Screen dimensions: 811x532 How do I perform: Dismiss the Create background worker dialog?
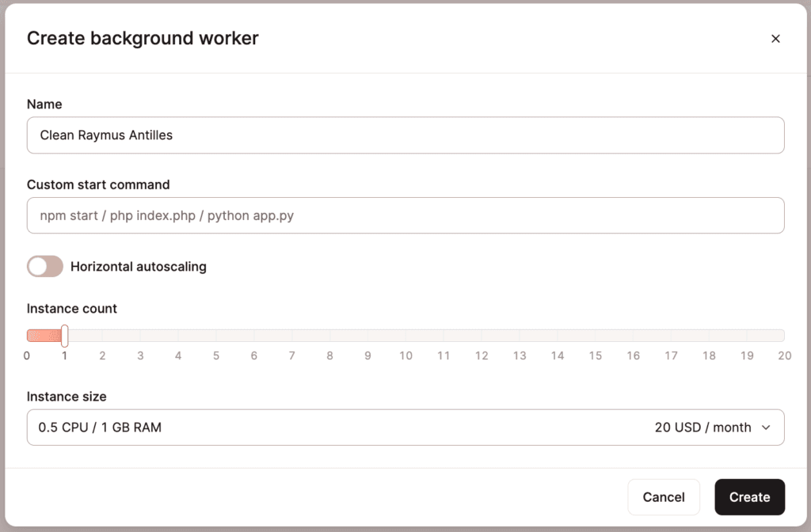tap(775, 38)
